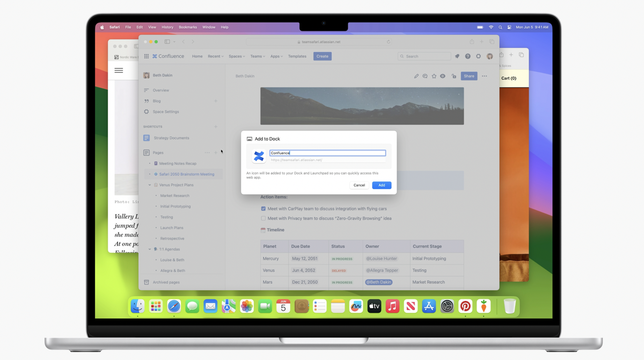Click the Confluence icon in dialog

click(259, 156)
